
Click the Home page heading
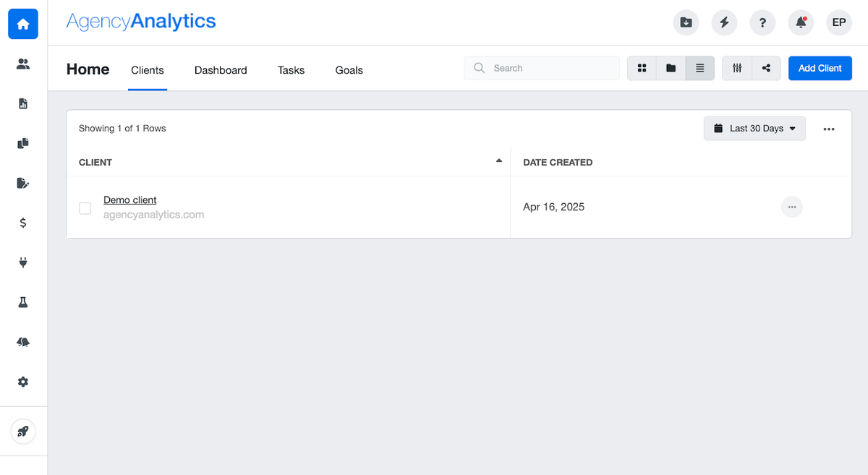coord(88,69)
